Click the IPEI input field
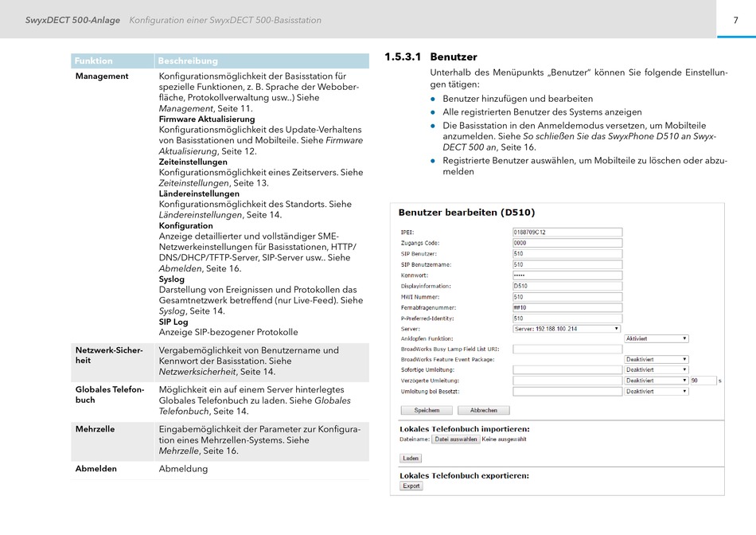Screen dimensions: 756x535 coord(567,232)
